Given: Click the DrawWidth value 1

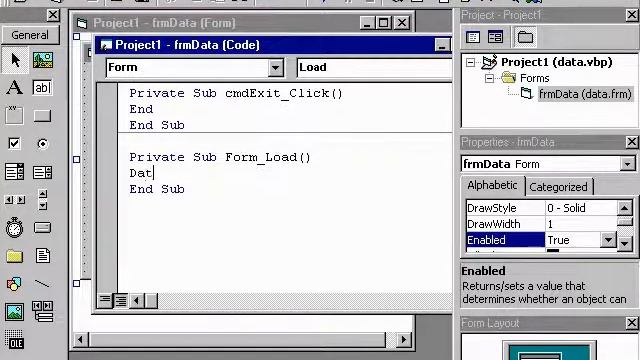Looking at the screenshot, I should pos(550,224).
